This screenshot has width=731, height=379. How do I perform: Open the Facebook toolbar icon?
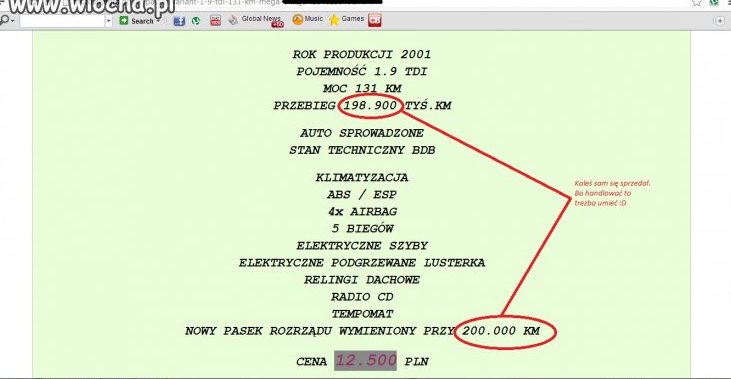[179, 21]
